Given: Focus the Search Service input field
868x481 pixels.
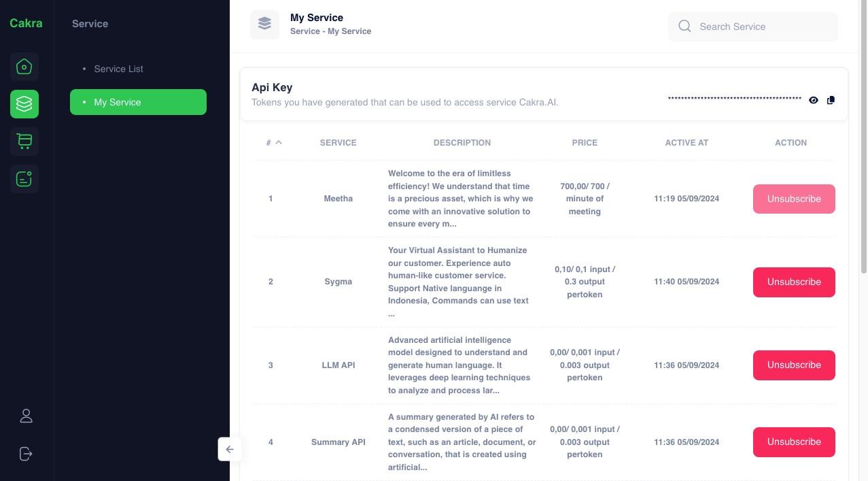Looking at the screenshot, I should 753,27.
